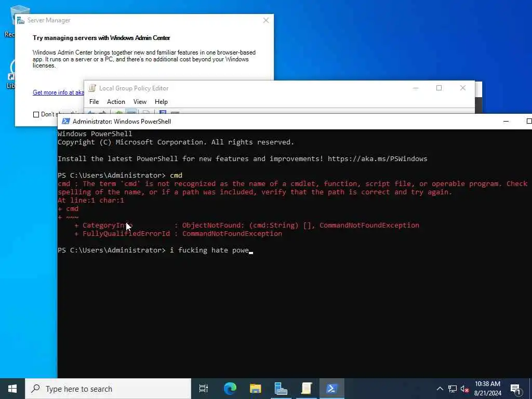Click the 'Try managing servers' heading
This screenshot has height=399, width=532.
pos(101,38)
